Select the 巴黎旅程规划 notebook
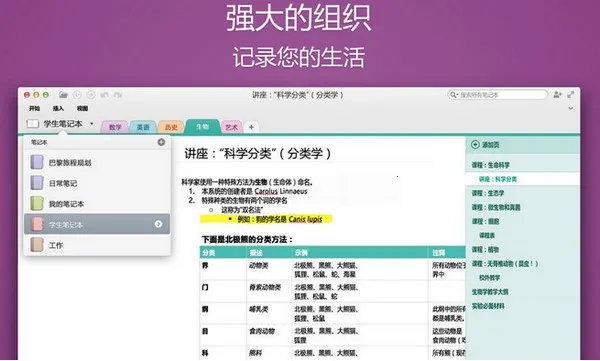The image size is (600, 361). [97, 162]
